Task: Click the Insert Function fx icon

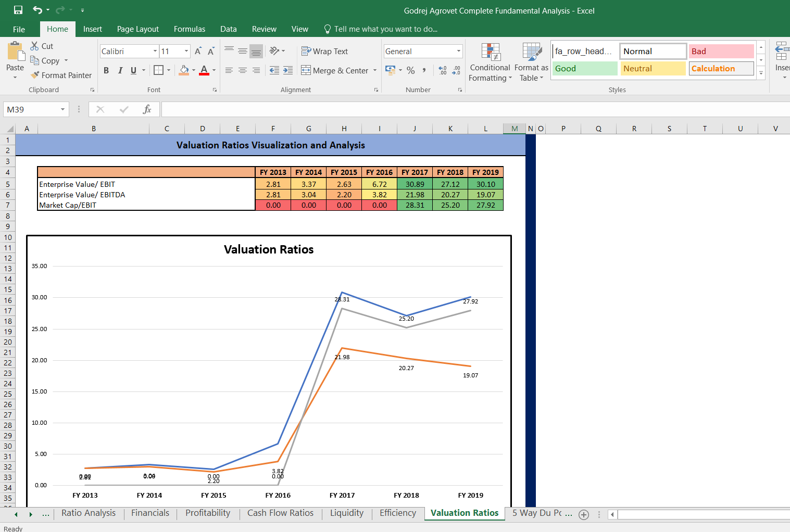Action: pos(147,109)
